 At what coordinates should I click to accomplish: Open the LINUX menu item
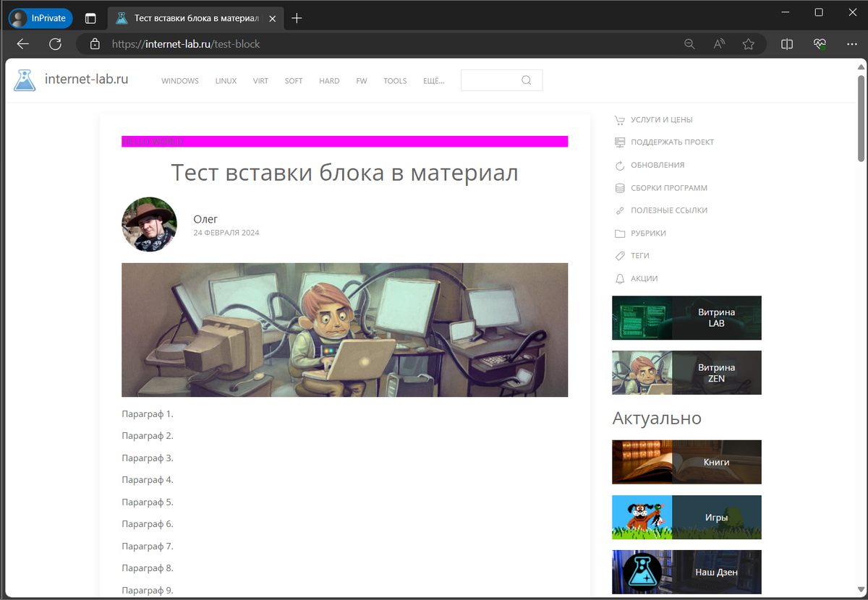click(x=226, y=81)
